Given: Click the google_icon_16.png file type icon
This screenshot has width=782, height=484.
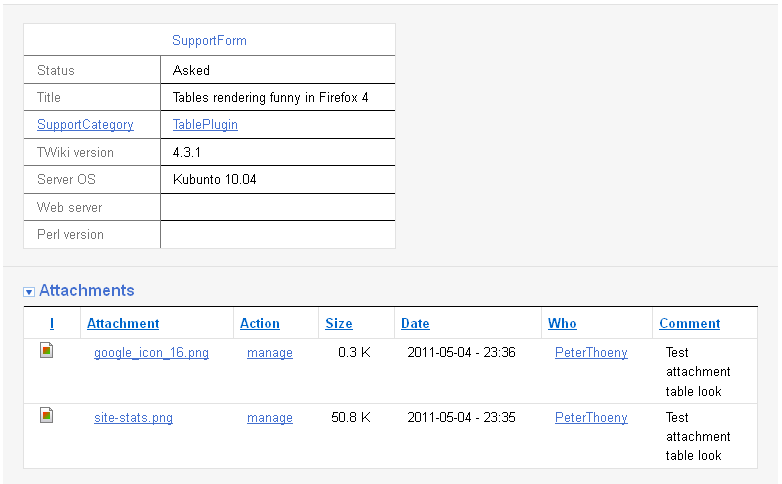Looking at the screenshot, I should click(x=46, y=350).
